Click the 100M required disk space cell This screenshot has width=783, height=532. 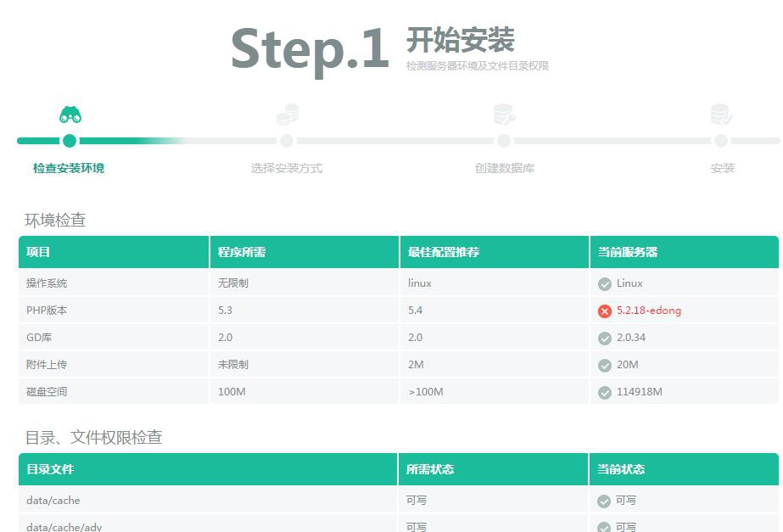232,392
